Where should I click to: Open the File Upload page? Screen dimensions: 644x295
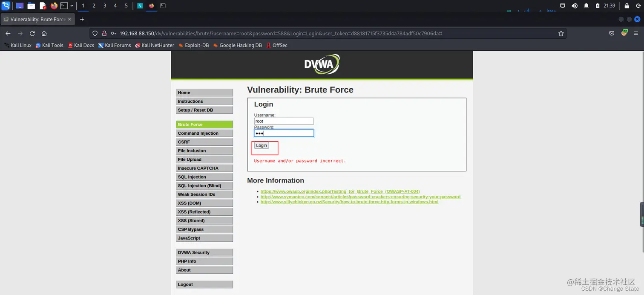204,159
